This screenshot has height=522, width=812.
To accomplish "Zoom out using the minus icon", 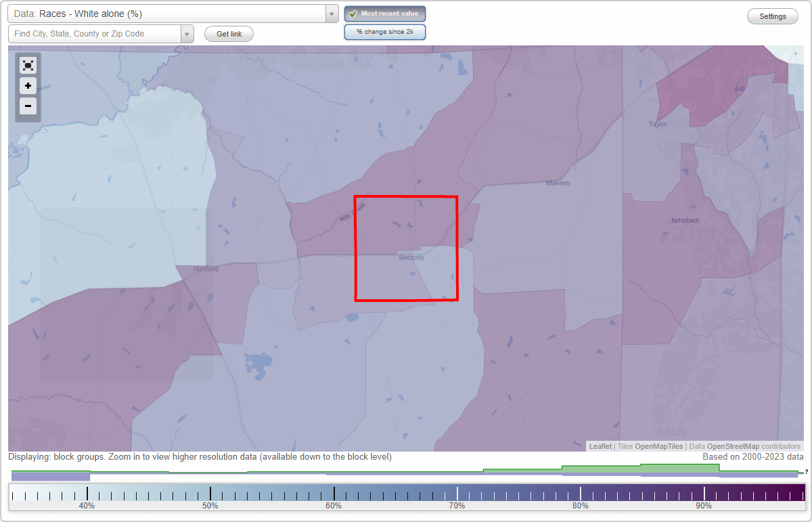I will point(28,106).
